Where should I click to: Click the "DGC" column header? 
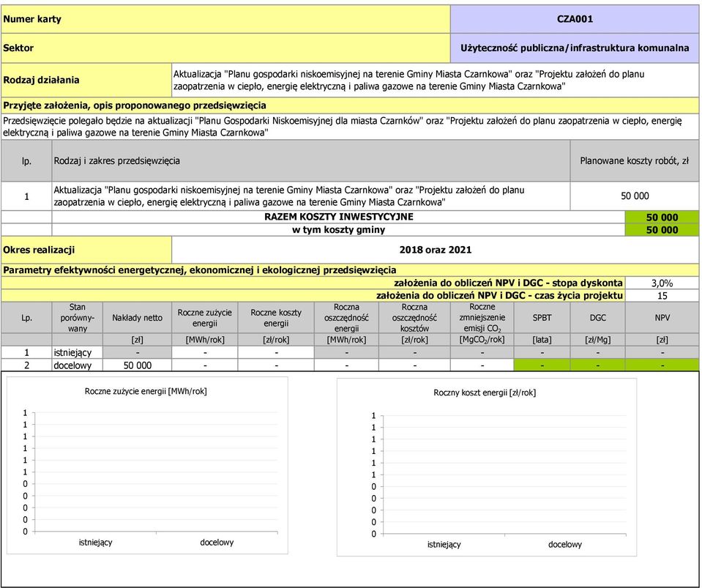click(x=597, y=318)
